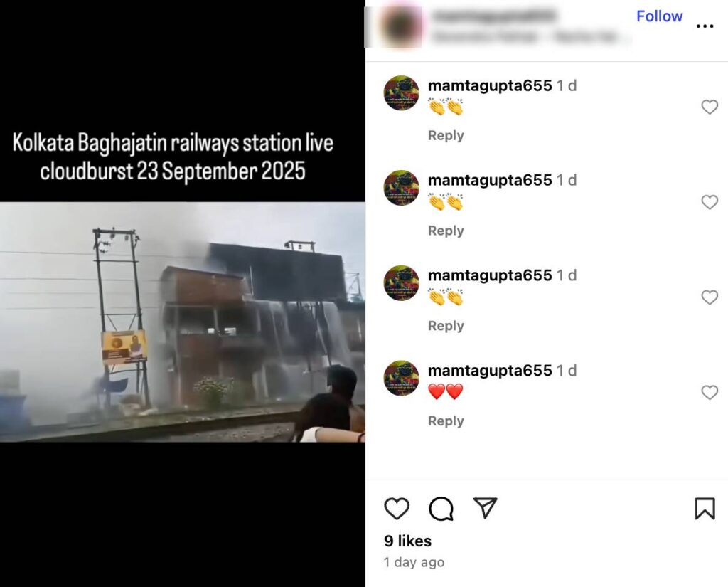View the 9 likes list
The height and width of the screenshot is (587, 728).
407,541
